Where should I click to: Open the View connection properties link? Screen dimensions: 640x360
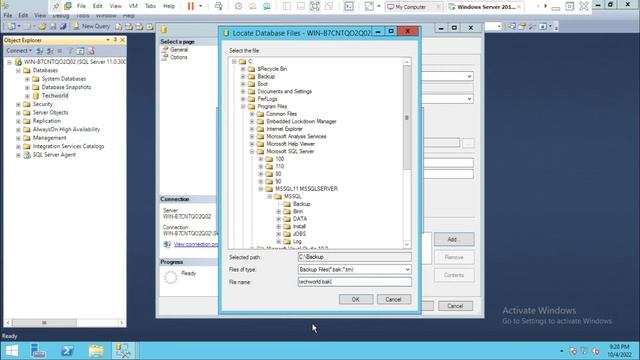[196, 244]
